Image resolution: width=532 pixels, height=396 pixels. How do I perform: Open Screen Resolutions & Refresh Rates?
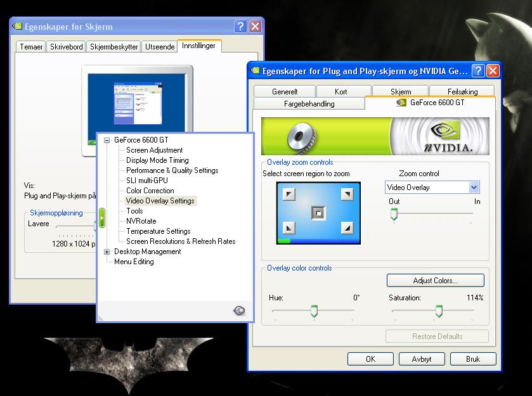pos(181,242)
